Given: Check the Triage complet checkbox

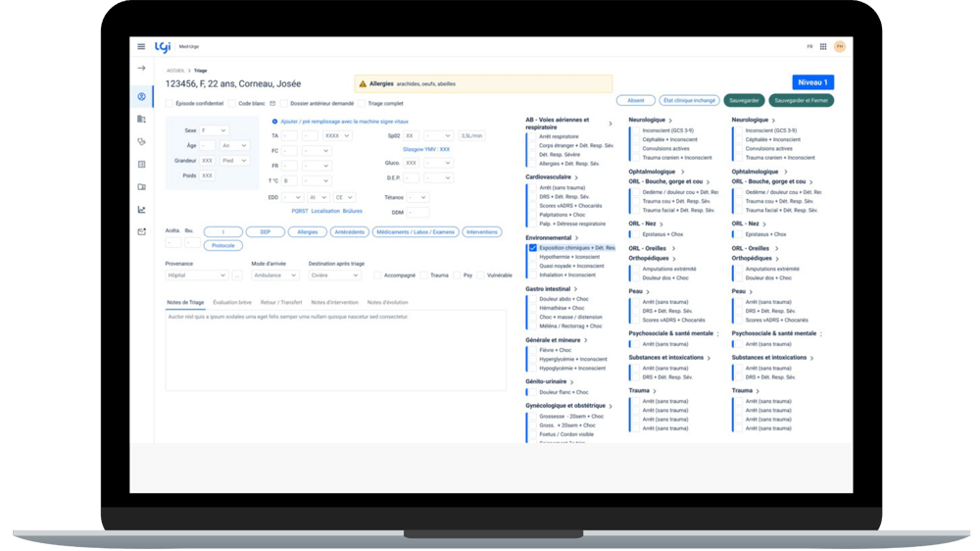Looking at the screenshot, I should (x=361, y=103).
